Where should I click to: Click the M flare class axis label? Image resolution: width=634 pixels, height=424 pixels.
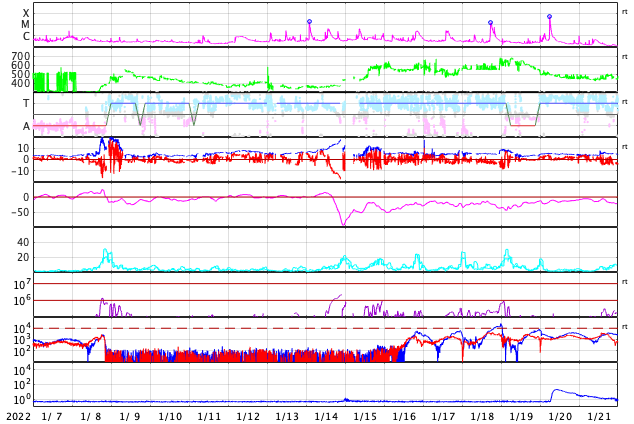click(x=26, y=25)
